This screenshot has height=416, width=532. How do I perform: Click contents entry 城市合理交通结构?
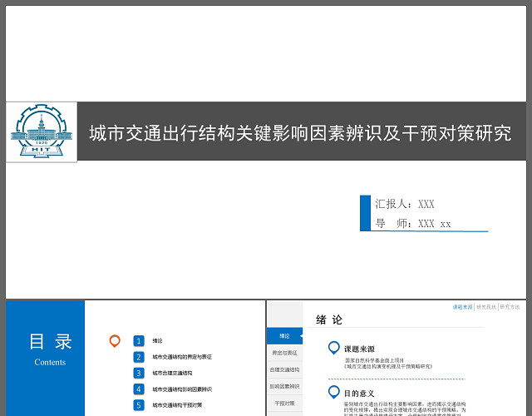172,373
